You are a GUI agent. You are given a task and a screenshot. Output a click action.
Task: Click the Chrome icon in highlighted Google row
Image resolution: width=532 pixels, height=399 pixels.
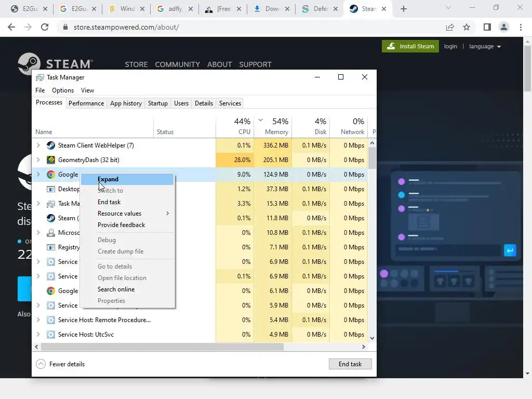[x=51, y=175]
